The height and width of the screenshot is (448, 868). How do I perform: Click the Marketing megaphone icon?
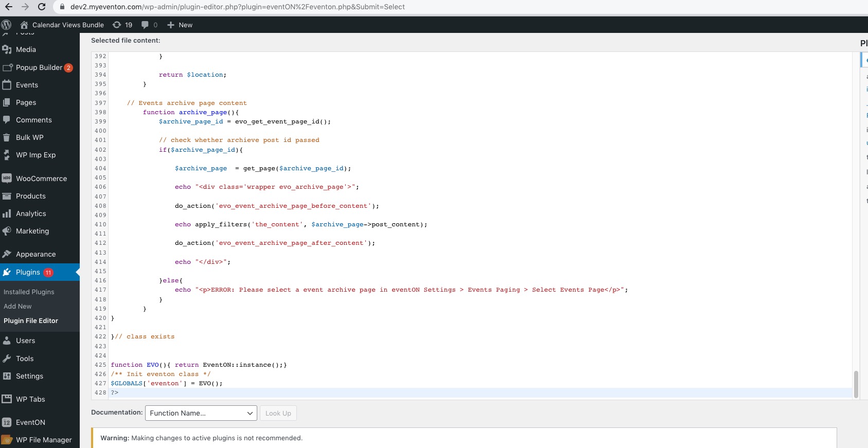pos(7,231)
